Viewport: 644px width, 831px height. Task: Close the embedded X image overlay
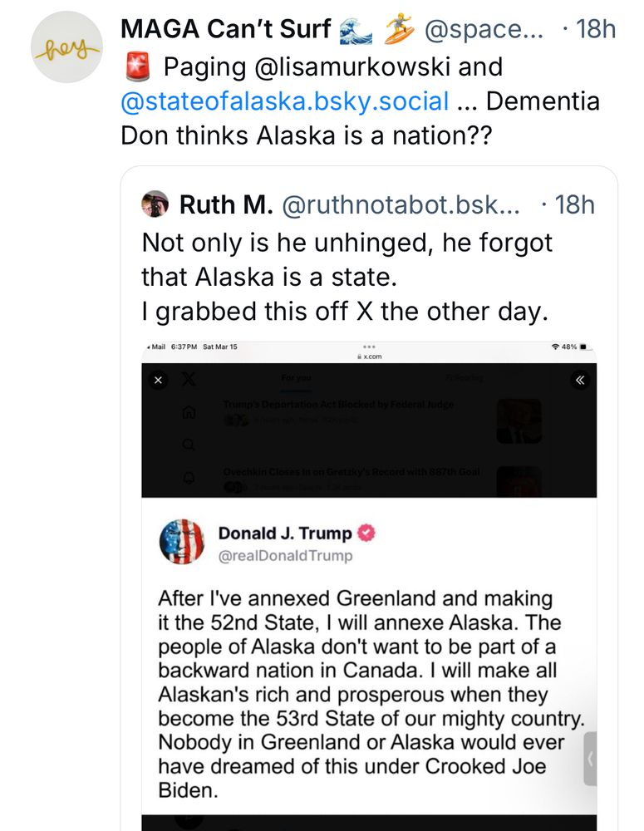(158, 380)
